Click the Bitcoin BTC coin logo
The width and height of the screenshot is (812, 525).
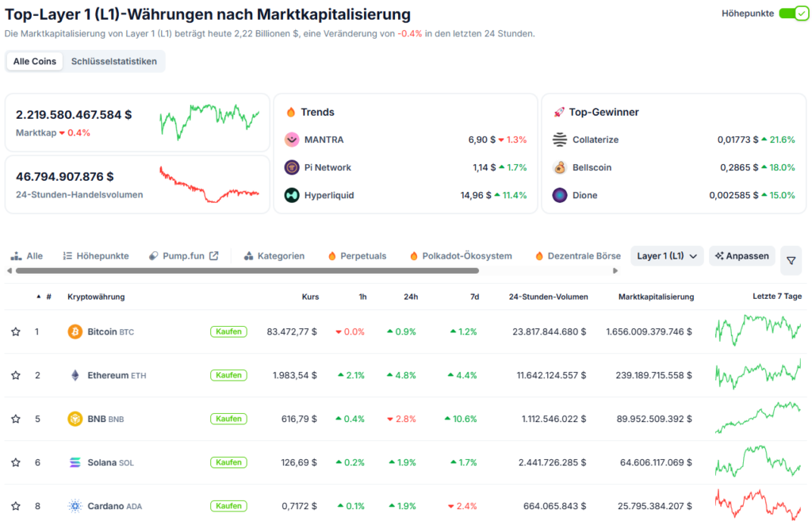pos(75,331)
